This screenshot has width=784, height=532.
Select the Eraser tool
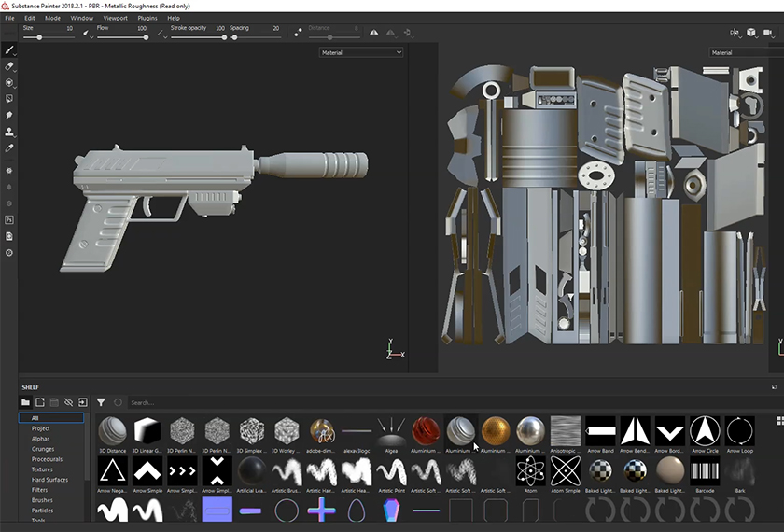point(8,66)
